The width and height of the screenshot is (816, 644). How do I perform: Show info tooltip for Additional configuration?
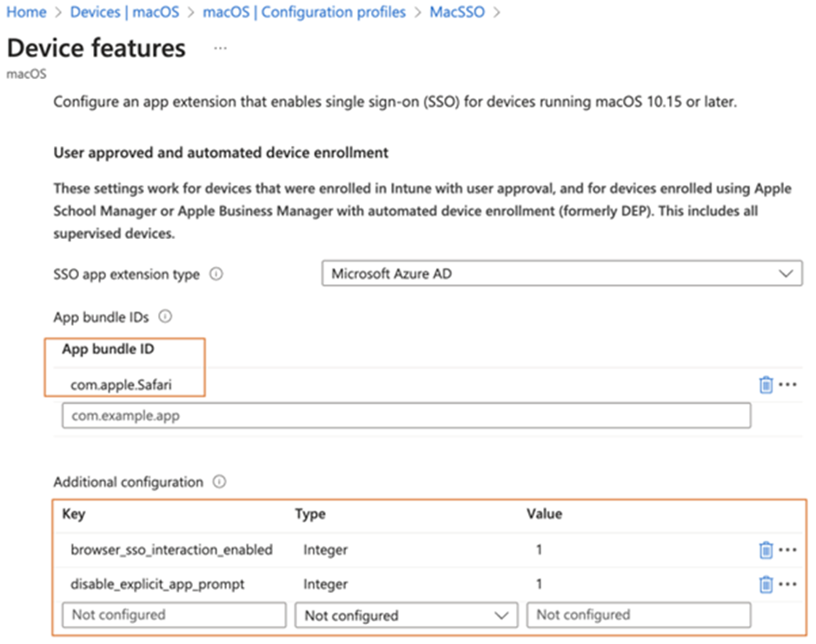click(x=219, y=481)
